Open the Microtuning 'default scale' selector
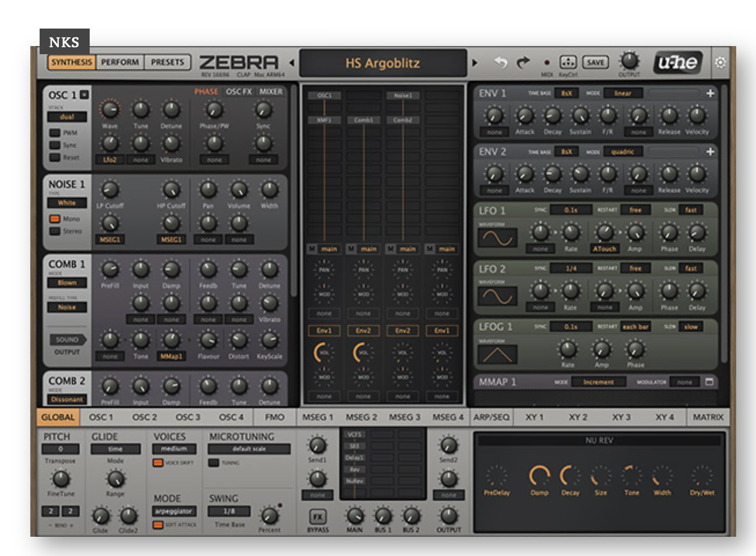 tap(249, 449)
